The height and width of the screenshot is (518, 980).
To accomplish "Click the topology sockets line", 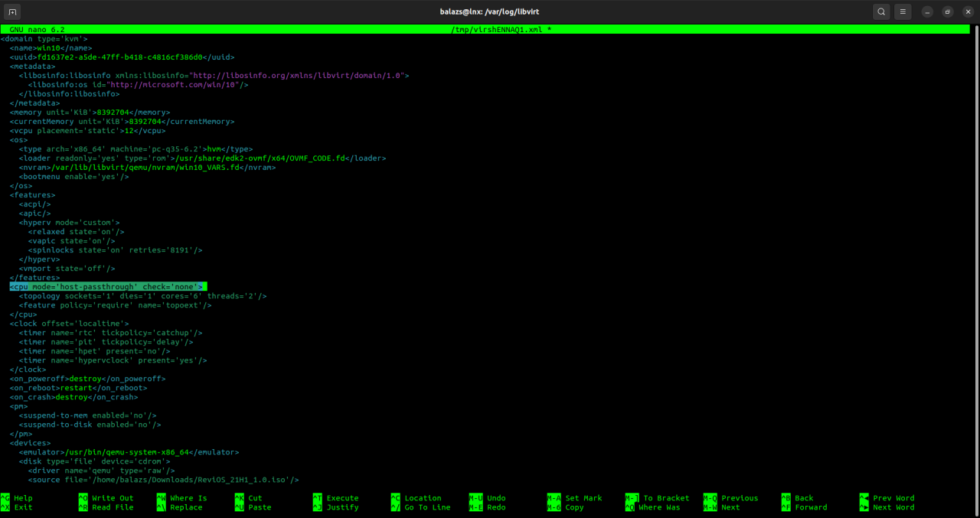I will click(x=142, y=296).
